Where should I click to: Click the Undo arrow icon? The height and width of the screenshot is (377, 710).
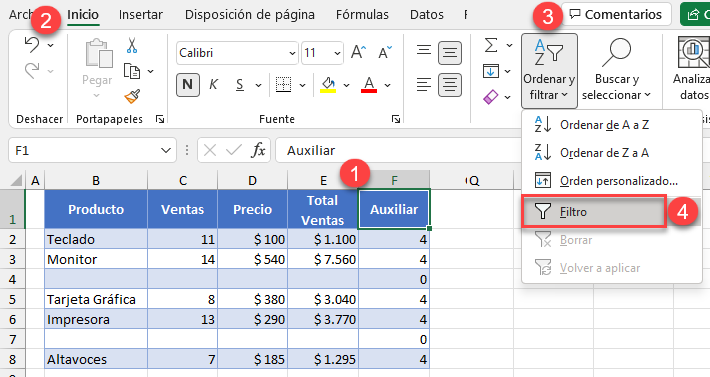click(32, 45)
